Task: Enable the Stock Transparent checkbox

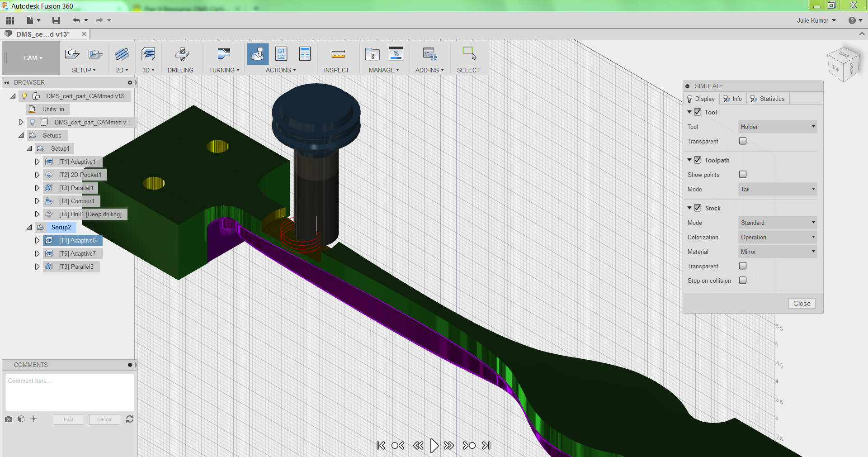Action: coord(743,266)
